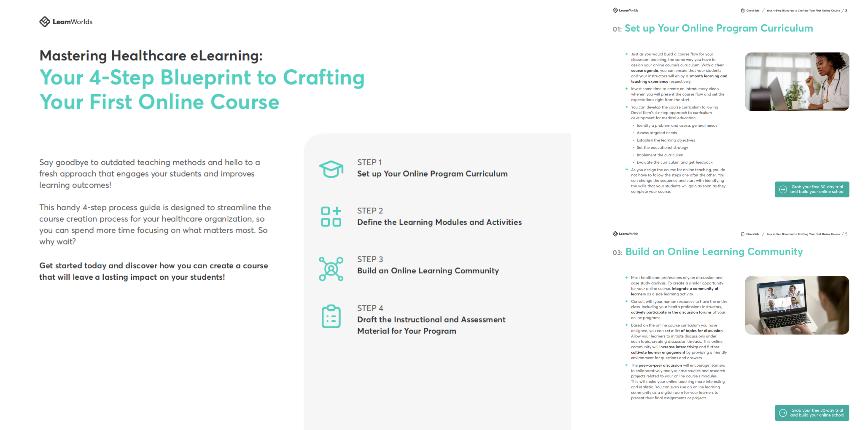Click 'Establish the learning objectives' bullet
Viewport: 868px width, 430px height.
click(x=666, y=140)
